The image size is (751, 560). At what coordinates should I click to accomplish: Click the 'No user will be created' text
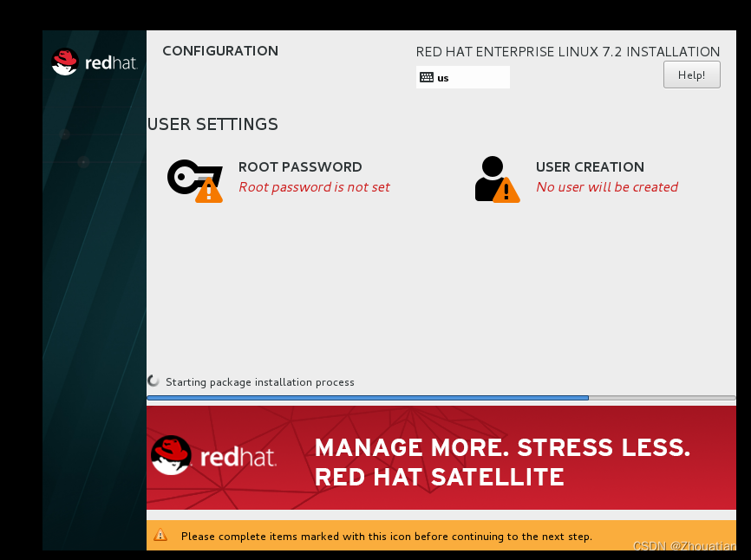point(607,187)
